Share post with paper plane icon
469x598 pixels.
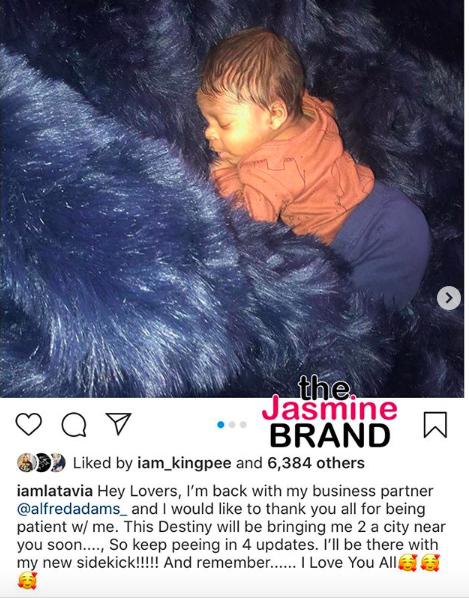click(x=119, y=424)
